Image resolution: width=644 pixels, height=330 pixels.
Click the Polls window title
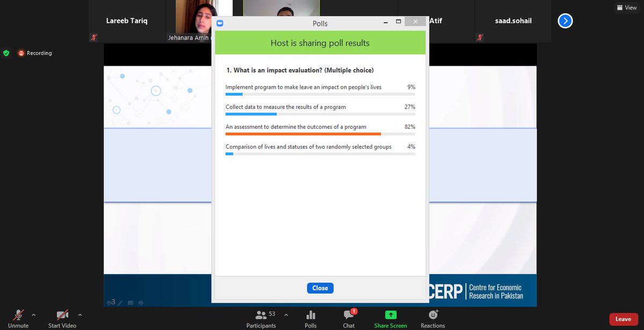320,23
